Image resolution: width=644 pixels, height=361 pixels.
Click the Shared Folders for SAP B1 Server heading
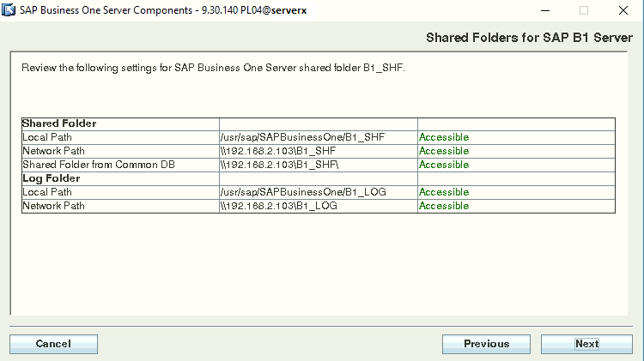(530, 38)
